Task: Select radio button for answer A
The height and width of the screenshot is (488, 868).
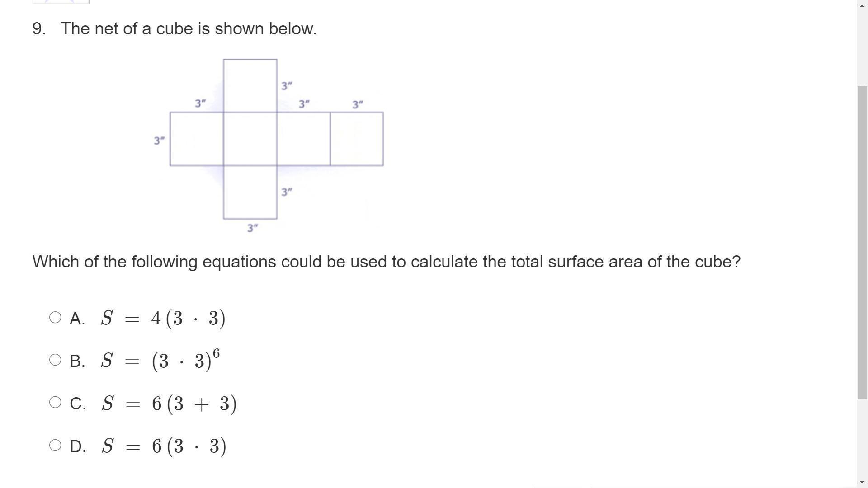Action: pos(55,318)
